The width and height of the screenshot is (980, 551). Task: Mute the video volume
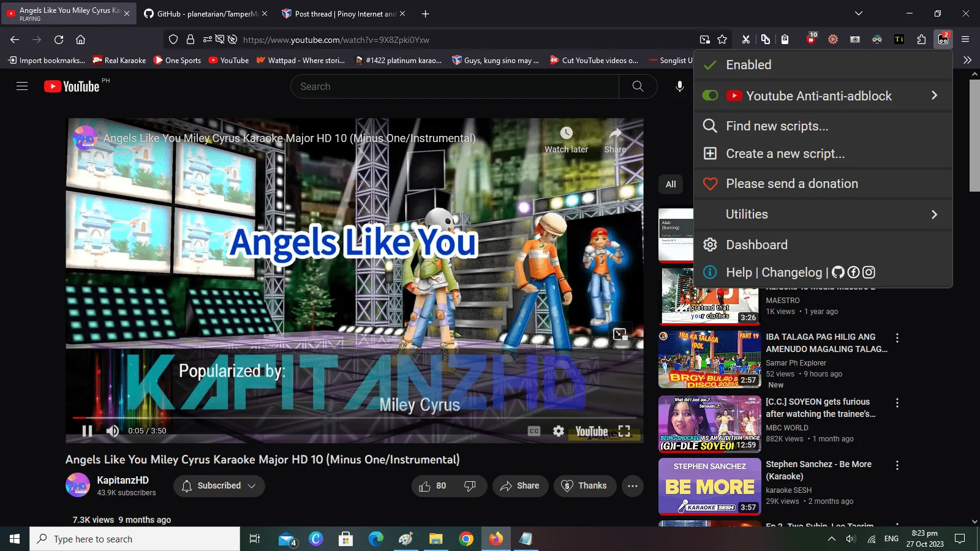(x=113, y=431)
